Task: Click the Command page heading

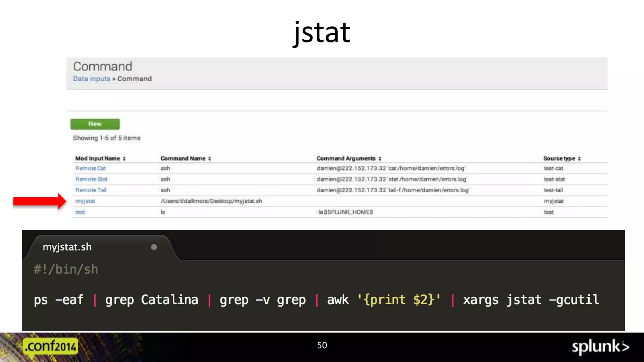Action: point(103,66)
